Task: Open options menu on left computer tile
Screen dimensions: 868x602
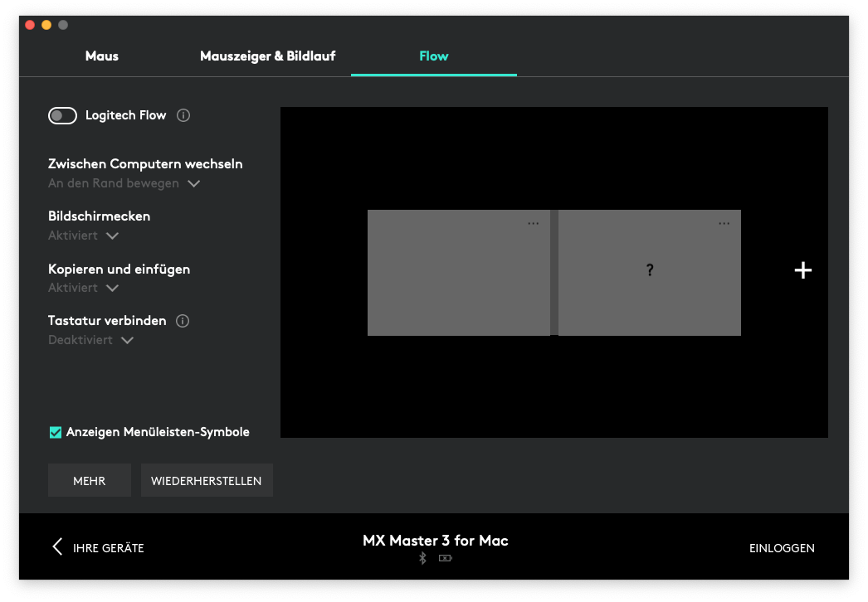Action: [x=533, y=224]
